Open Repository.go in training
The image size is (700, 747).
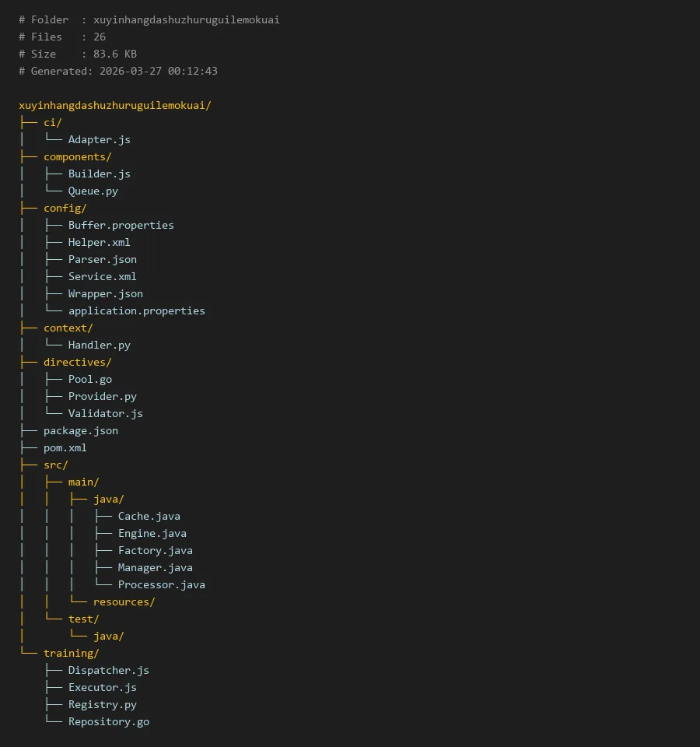point(108,721)
